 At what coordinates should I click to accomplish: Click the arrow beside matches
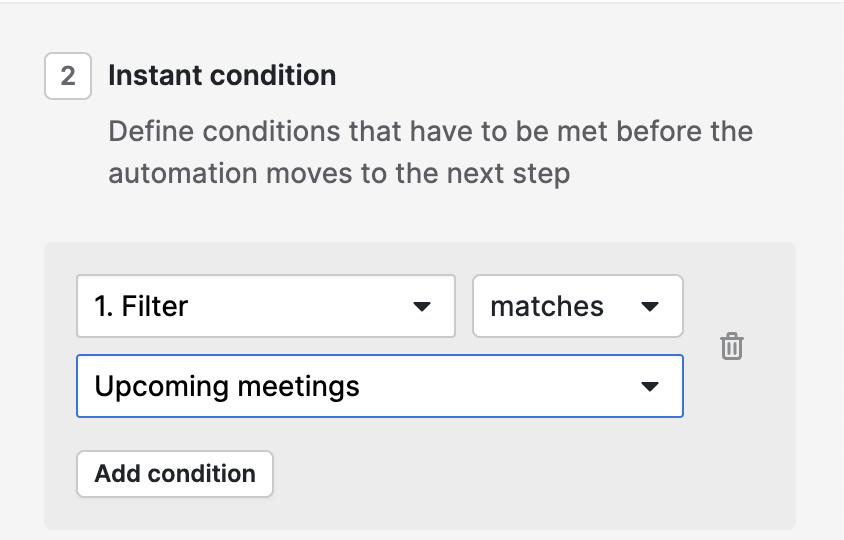click(x=650, y=307)
